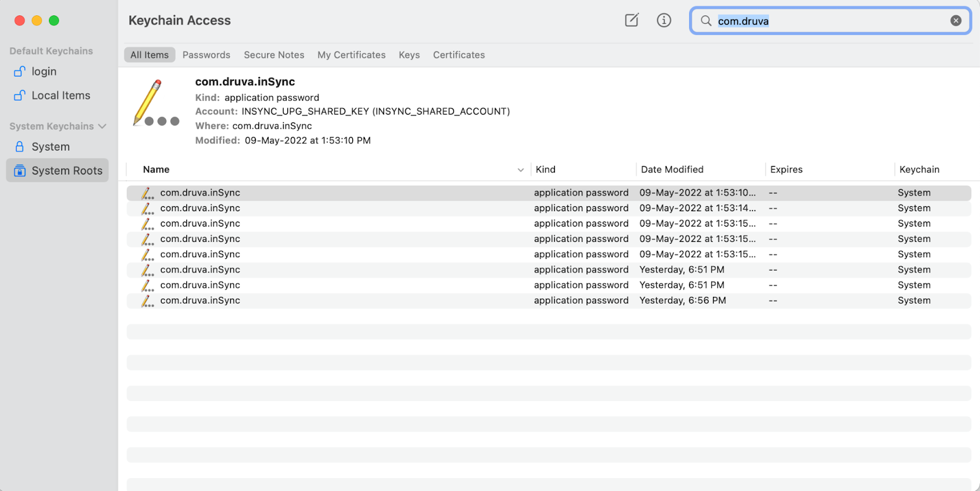
Task: Click the large pencil password icon in details
Action: [x=156, y=103]
